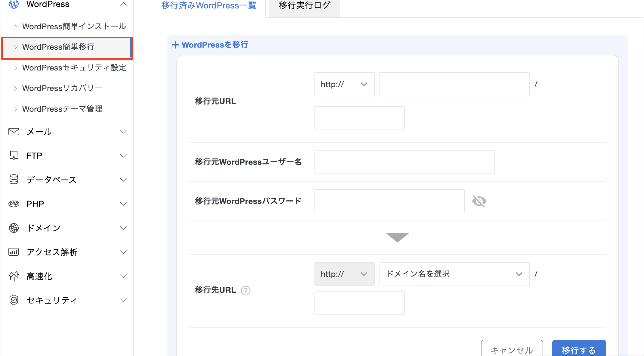Image resolution: width=644 pixels, height=356 pixels.
Task: Click the 移行先URL path input field
Action: tap(360, 303)
